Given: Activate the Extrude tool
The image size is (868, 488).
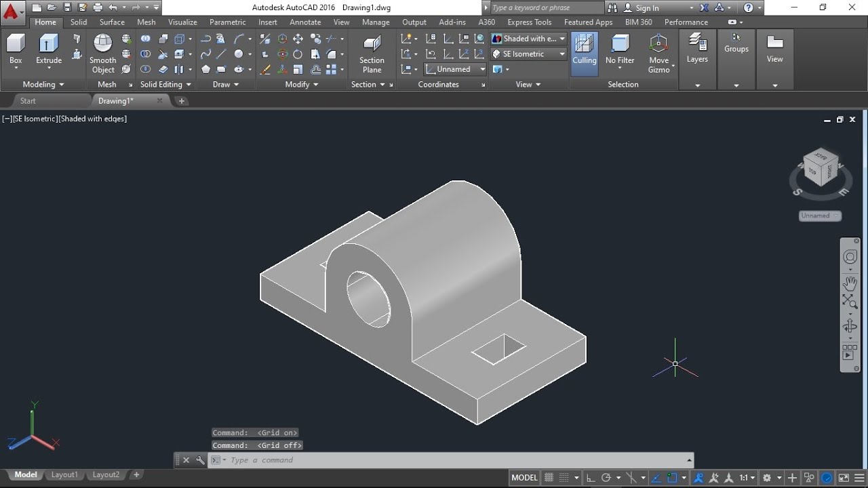Looking at the screenshot, I should pos(49,49).
